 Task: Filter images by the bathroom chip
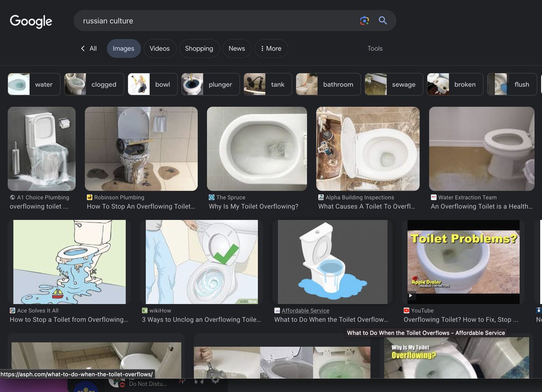(328, 84)
